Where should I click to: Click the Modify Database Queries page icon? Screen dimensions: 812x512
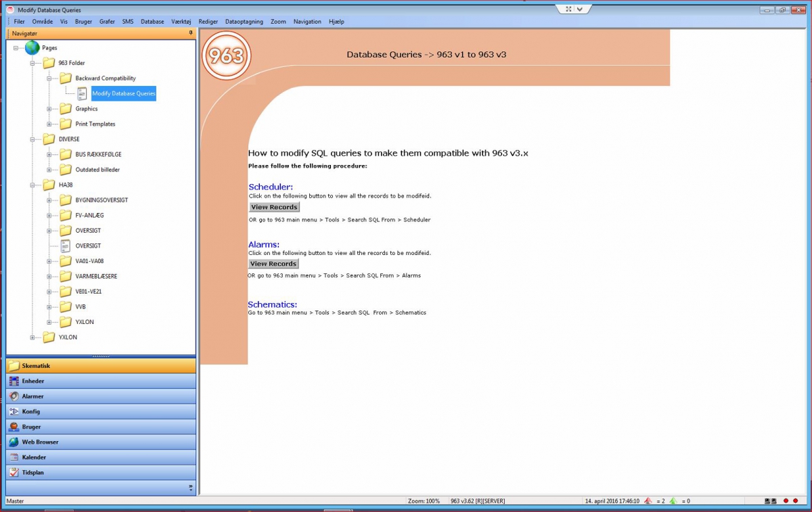82,93
